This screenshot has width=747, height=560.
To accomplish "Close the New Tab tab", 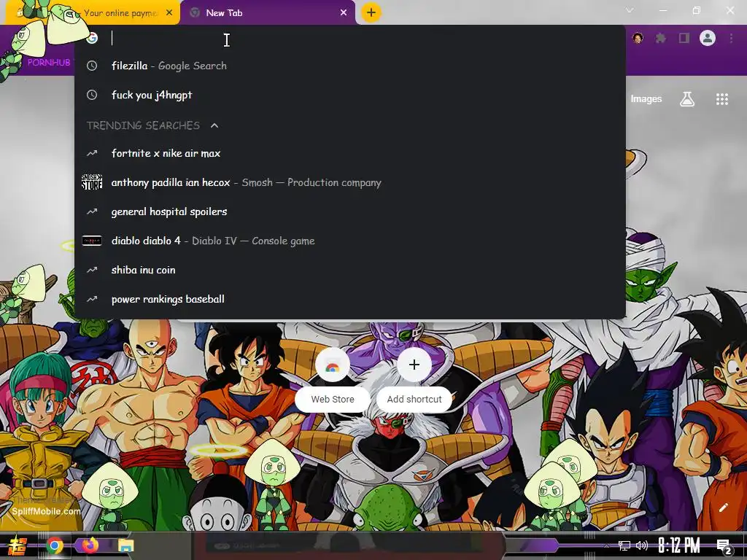I will [344, 13].
